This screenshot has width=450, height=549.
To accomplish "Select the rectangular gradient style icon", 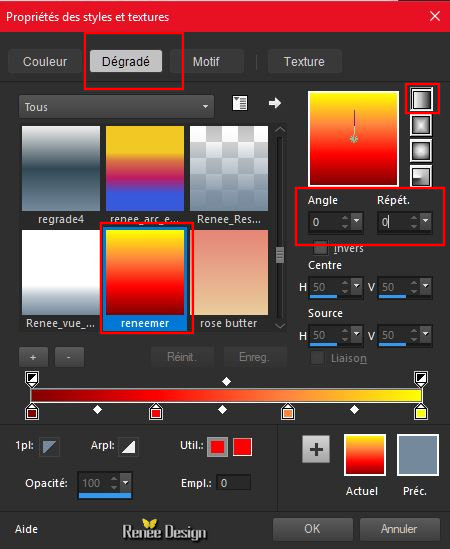I will pos(421,125).
